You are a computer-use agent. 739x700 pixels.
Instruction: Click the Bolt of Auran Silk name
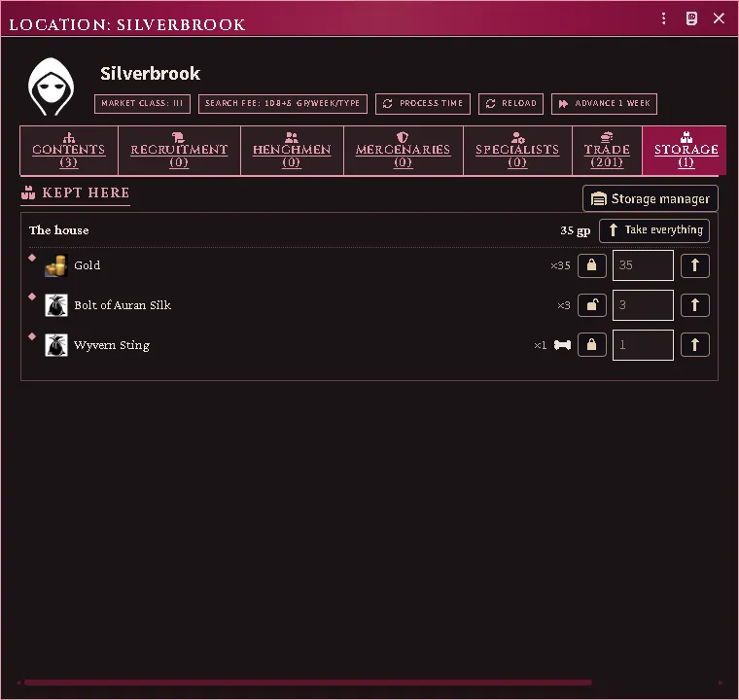123,305
